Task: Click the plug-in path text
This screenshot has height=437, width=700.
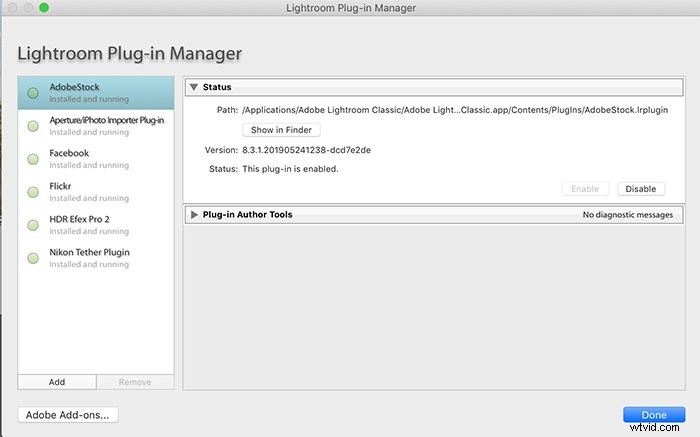Action: click(455, 110)
